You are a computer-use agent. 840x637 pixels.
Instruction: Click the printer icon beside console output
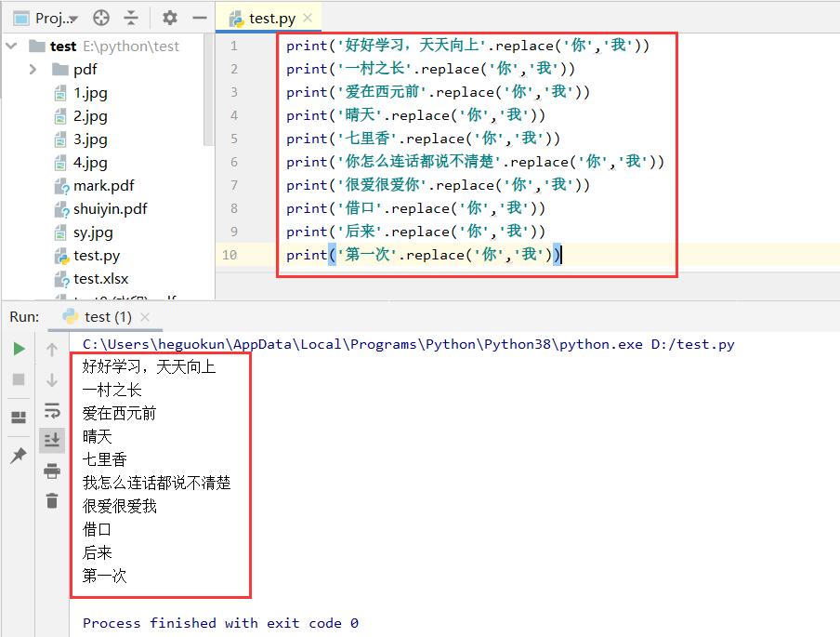[x=52, y=471]
